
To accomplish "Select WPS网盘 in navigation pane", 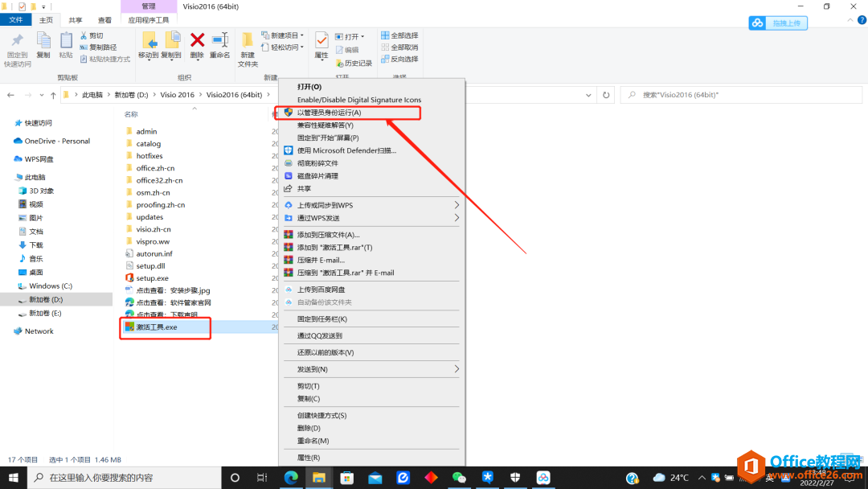I will click(34, 159).
